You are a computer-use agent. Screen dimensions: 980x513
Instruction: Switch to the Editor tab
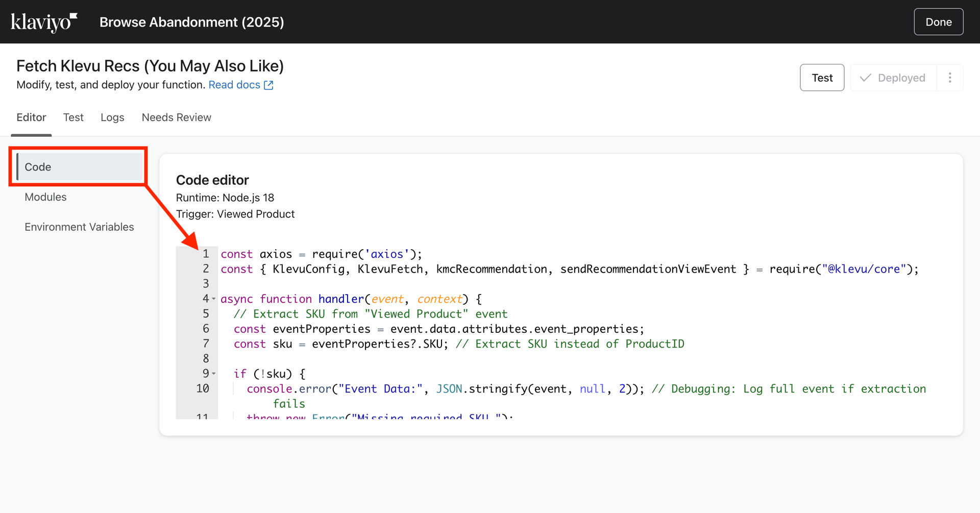tap(31, 117)
